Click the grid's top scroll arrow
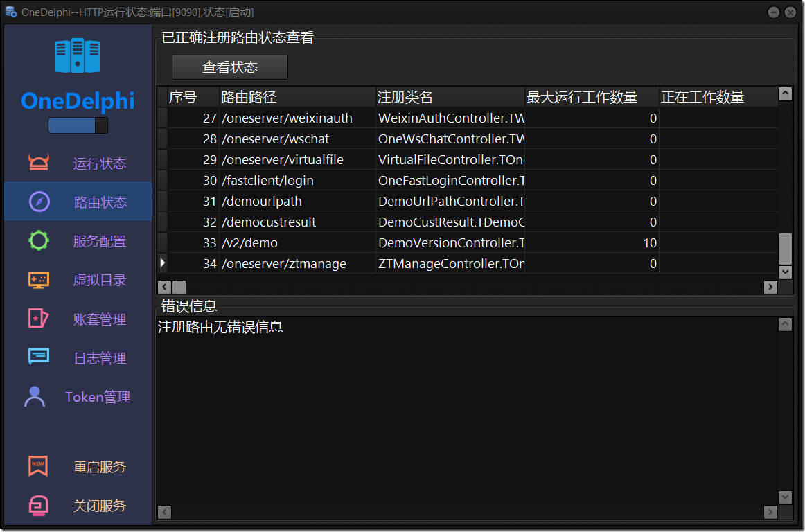Screen dimensions: 805x532 pyautogui.click(x=785, y=94)
